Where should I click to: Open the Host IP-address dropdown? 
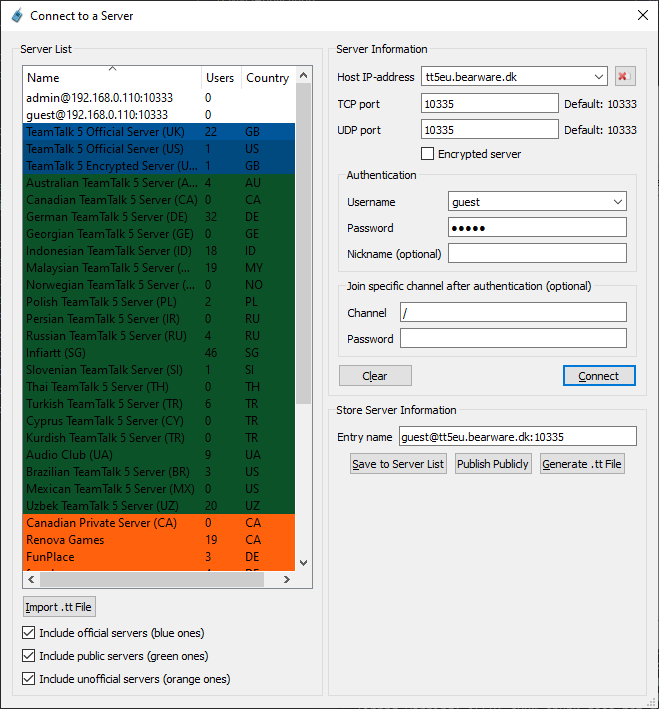coord(598,77)
